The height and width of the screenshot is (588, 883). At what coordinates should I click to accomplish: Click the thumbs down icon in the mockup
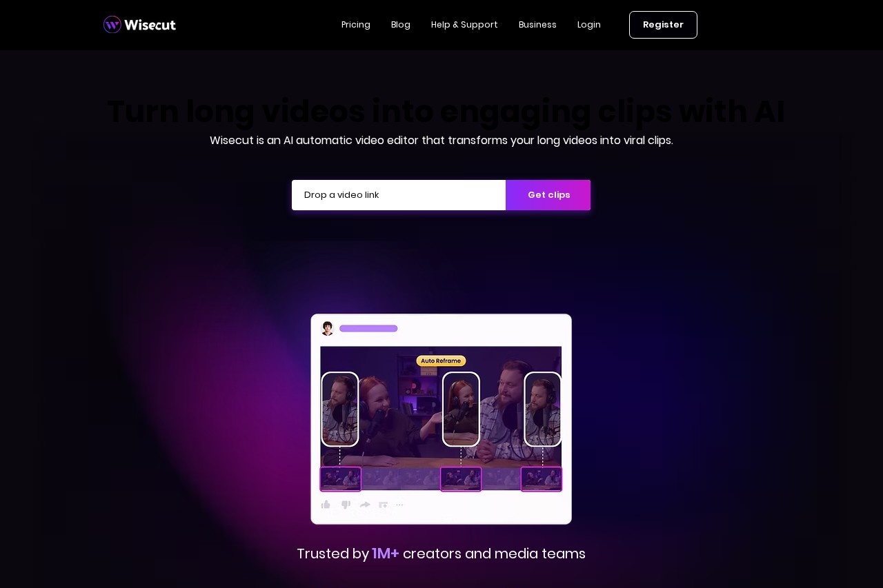346,505
